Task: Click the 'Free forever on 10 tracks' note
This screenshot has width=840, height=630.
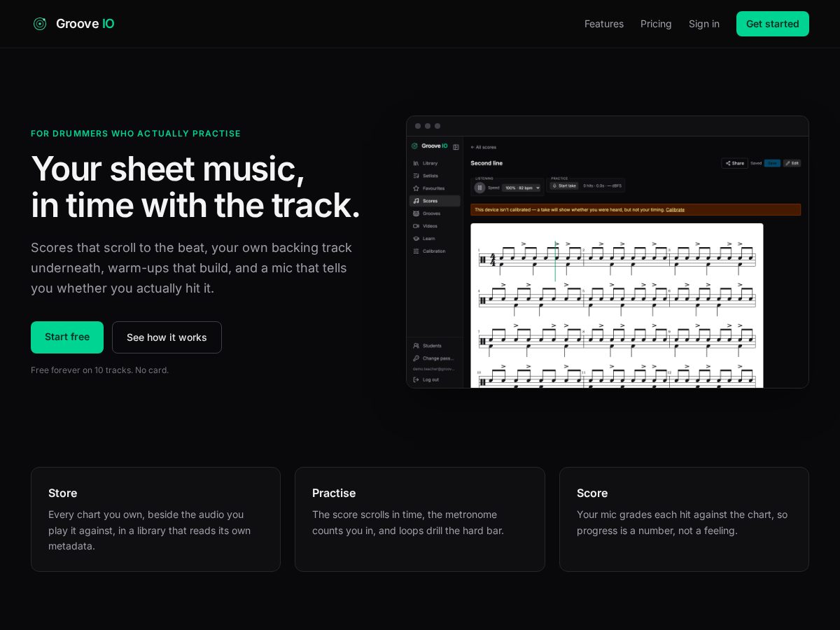Action: (x=99, y=370)
